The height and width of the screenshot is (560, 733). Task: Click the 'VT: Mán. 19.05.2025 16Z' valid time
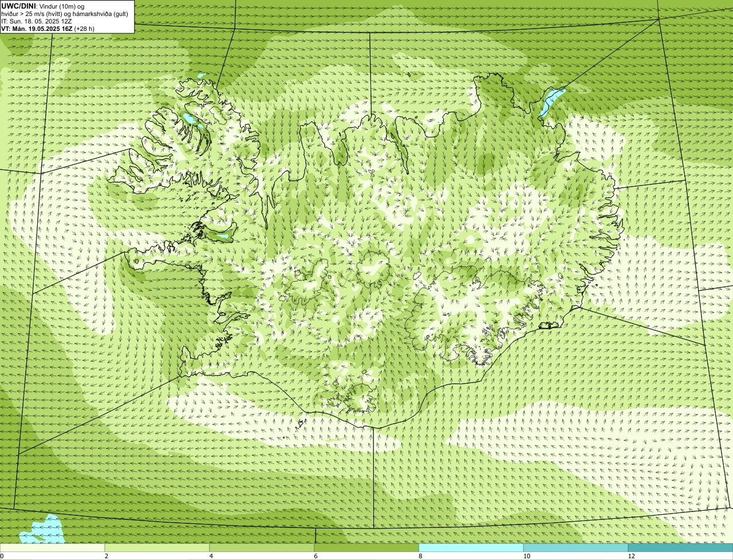(36, 29)
